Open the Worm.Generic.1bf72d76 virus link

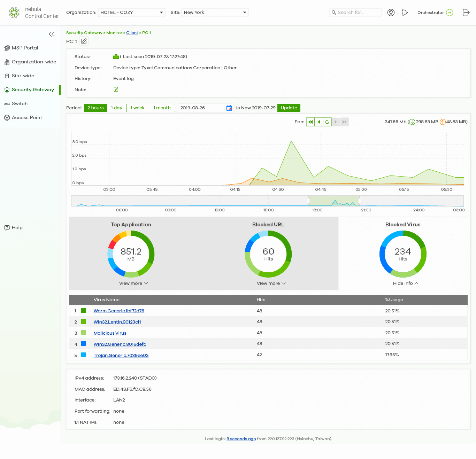(x=119, y=311)
